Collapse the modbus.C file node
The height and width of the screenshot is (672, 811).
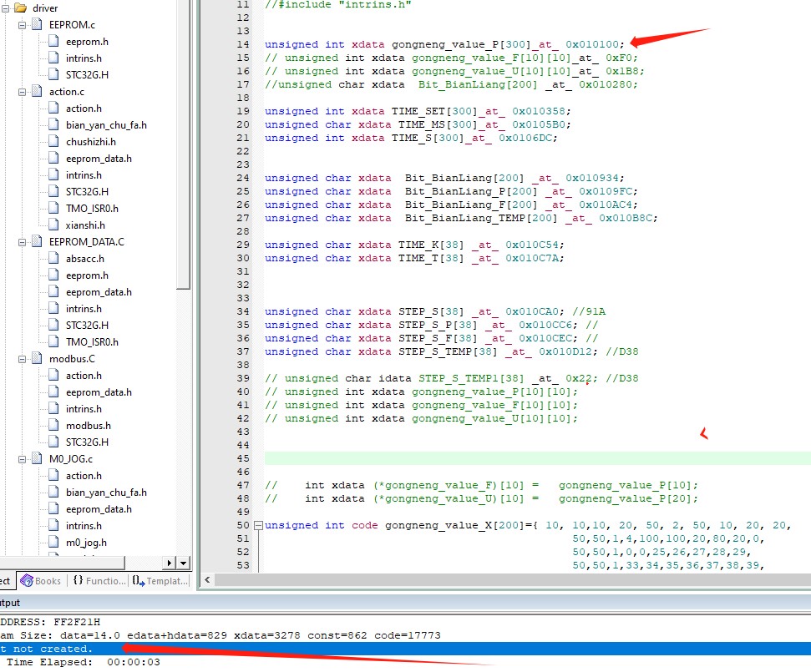click(x=23, y=359)
